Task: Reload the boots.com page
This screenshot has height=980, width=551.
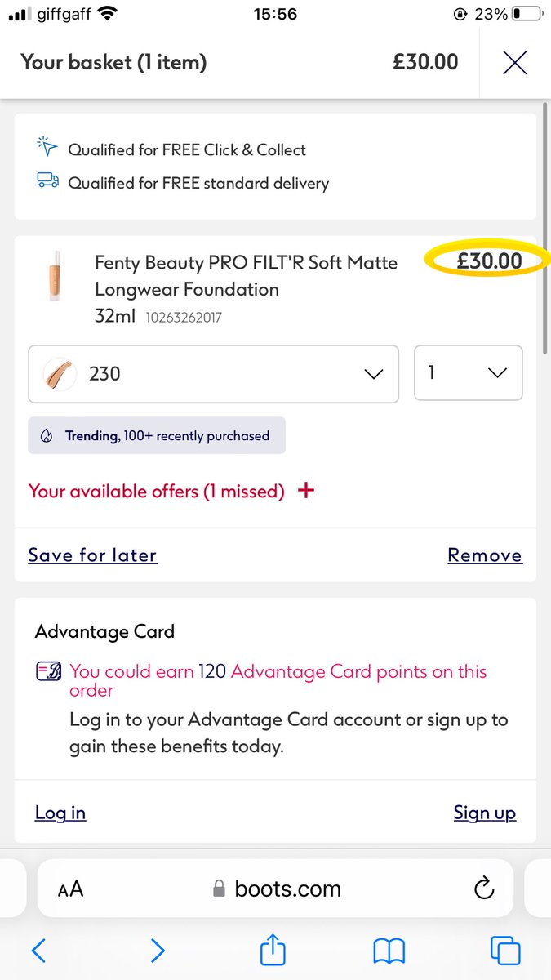Action: [484, 888]
